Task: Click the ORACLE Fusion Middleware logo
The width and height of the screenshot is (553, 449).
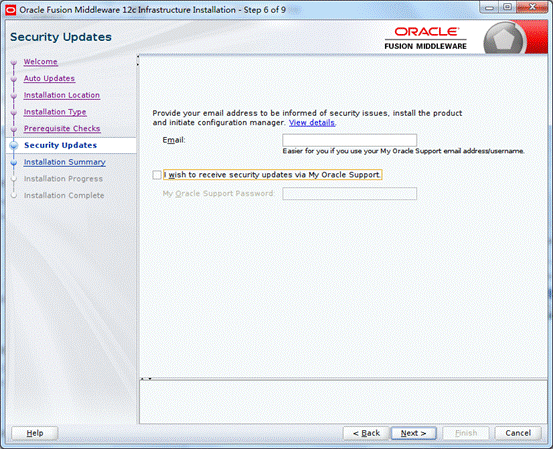Action: click(x=426, y=38)
